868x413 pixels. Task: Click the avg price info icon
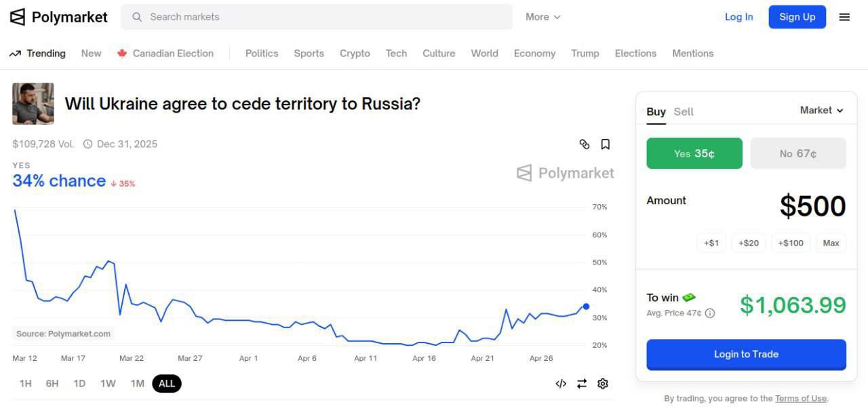(x=710, y=313)
